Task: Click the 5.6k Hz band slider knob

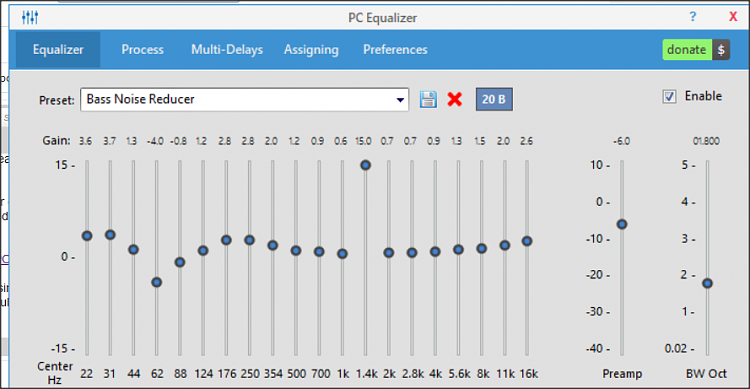Action: coord(458,250)
